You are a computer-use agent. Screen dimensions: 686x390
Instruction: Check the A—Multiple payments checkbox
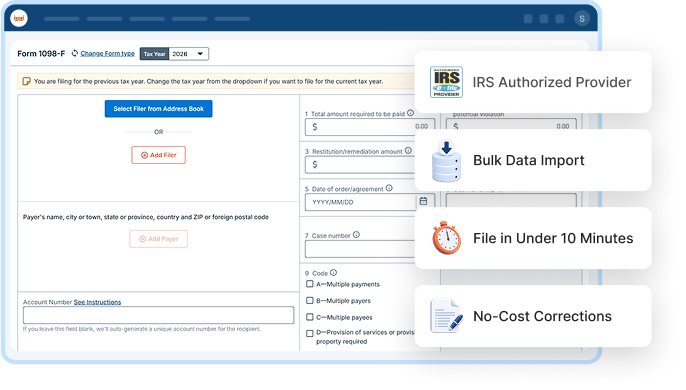click(x=310, y=284)
